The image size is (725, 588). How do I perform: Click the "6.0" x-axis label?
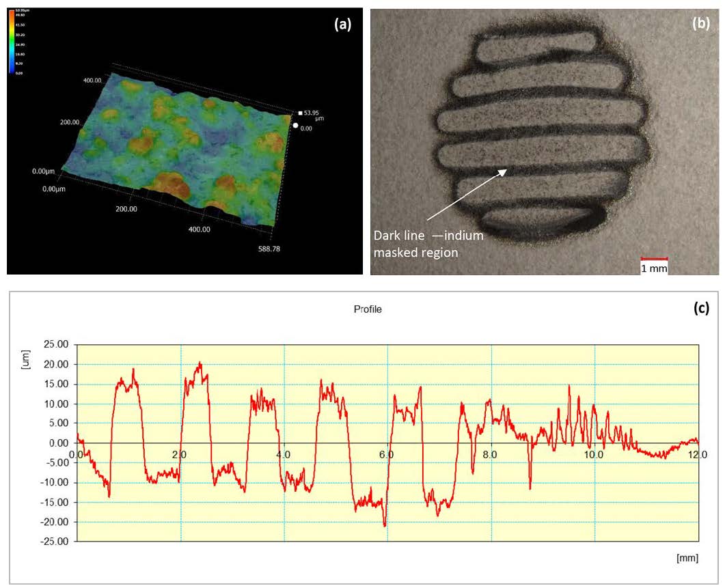pos(386,455)
